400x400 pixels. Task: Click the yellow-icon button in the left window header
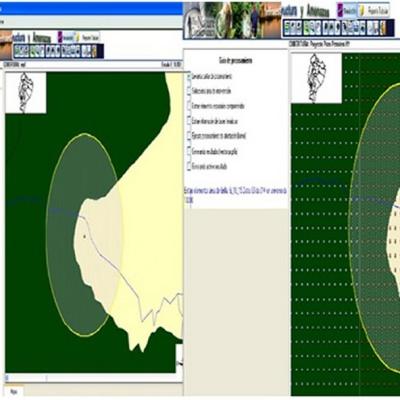[87, 37]
